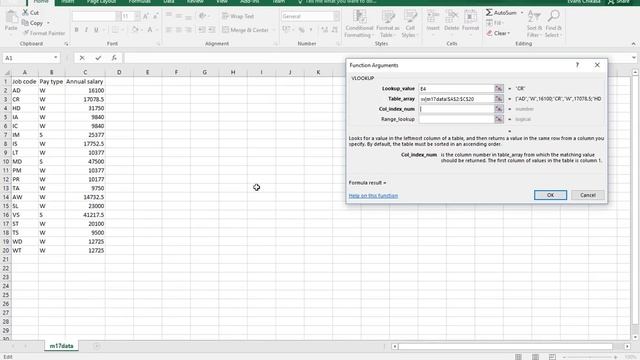Image resolution: width=640 pixels, height=360 pixels.
Task: Click the collapse-dialog icon beside Lookup_value
Action: point(499,89)
